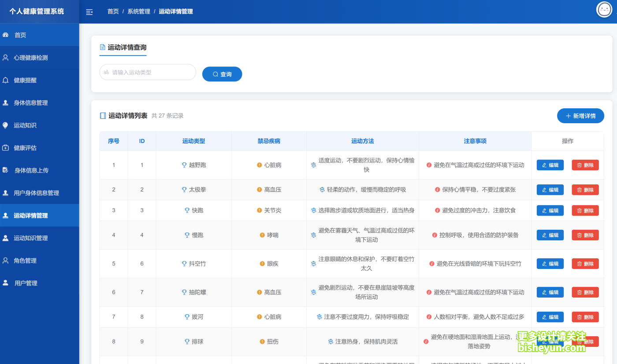Image resolution: width=617 pixels, height=364 pixels.
Task: Click the 运动类型 column header
Action: pos(194,141)
